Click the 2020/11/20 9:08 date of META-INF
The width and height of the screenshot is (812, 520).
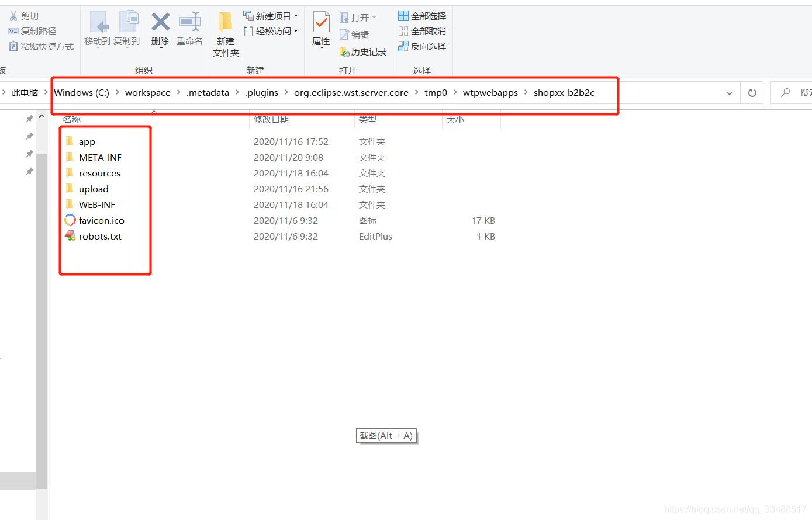pyautogui.click(x=289, y=158)
